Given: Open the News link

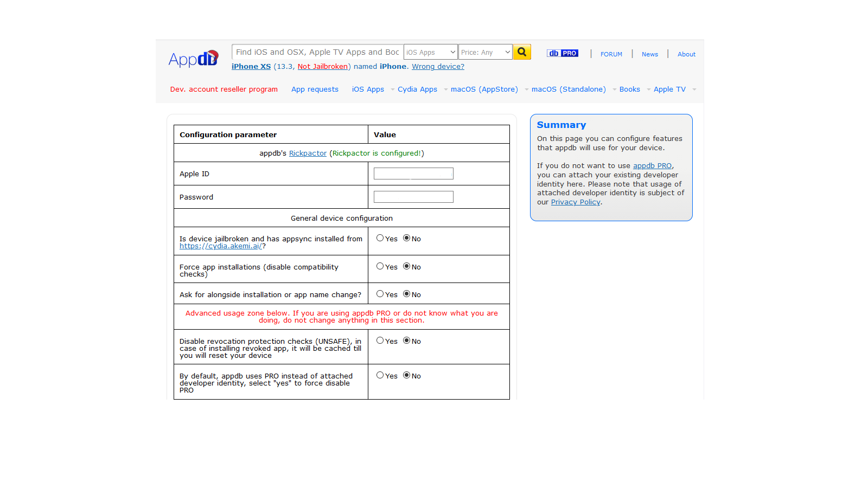Looking at the screenshot, I should point(650,54).
